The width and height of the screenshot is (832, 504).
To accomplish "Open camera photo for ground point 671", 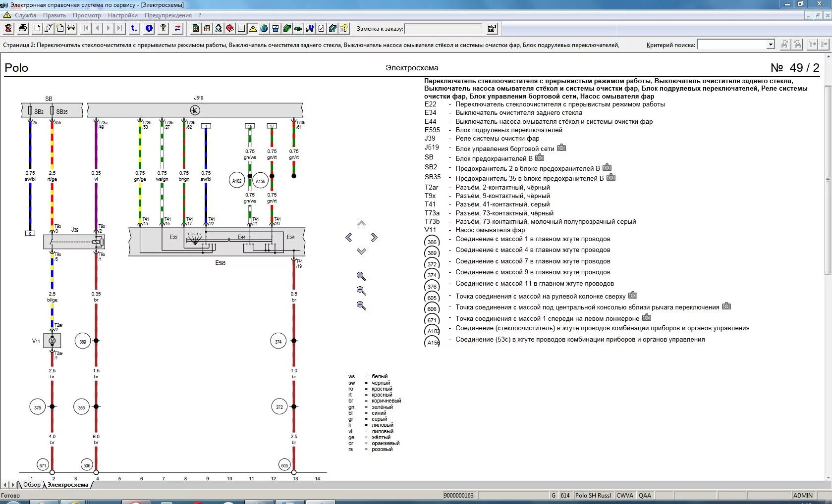I will point(647,317).
